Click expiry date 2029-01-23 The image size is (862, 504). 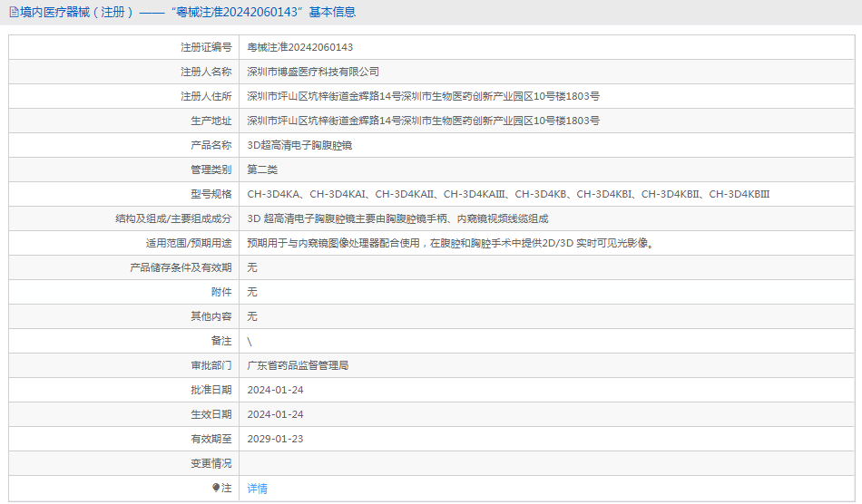pos(276,440)
